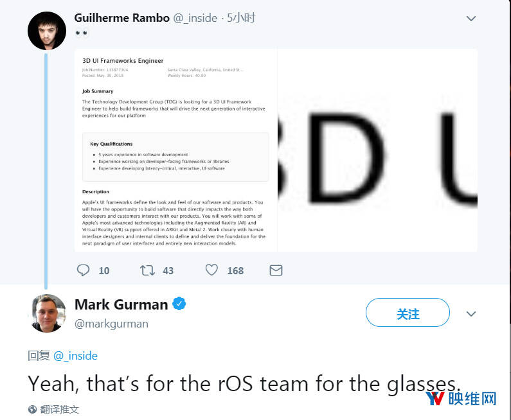Click the 翻译推文 translate tweet link
This screenshot has height=420, width=511.
(60, 409)
